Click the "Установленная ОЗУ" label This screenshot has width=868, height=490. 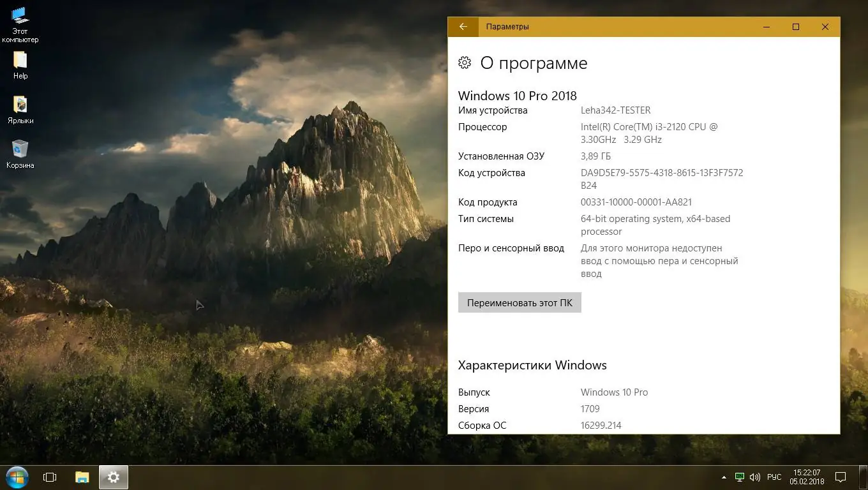(x=501, y=156)
